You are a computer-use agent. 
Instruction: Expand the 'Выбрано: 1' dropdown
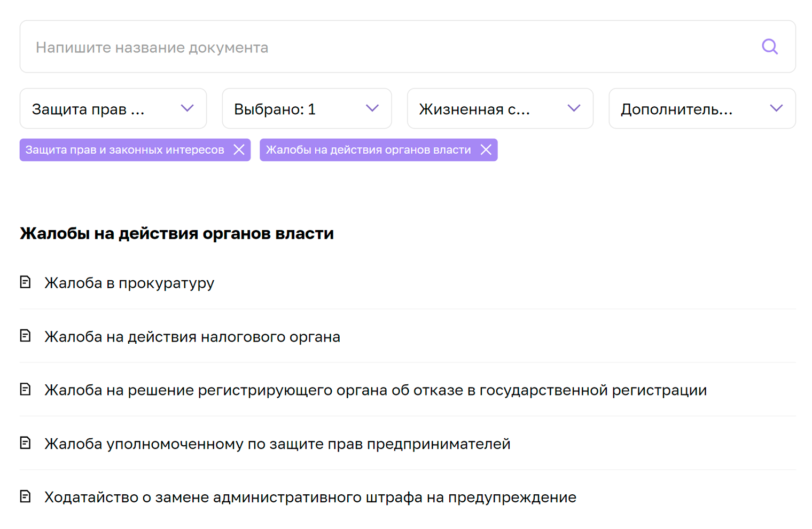click(x=307, y=109)
